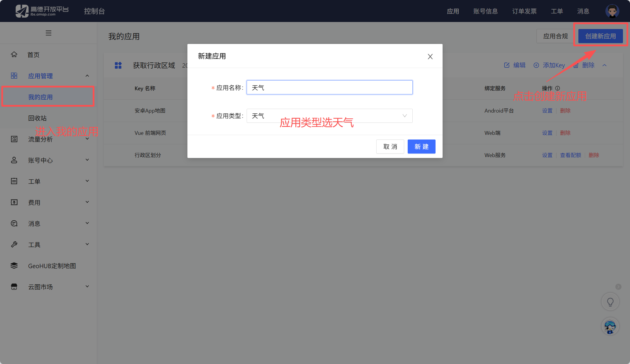Expand the 工单 sidebar section
The width and height of the screenshot is (630, 364).
coord(87,181)
